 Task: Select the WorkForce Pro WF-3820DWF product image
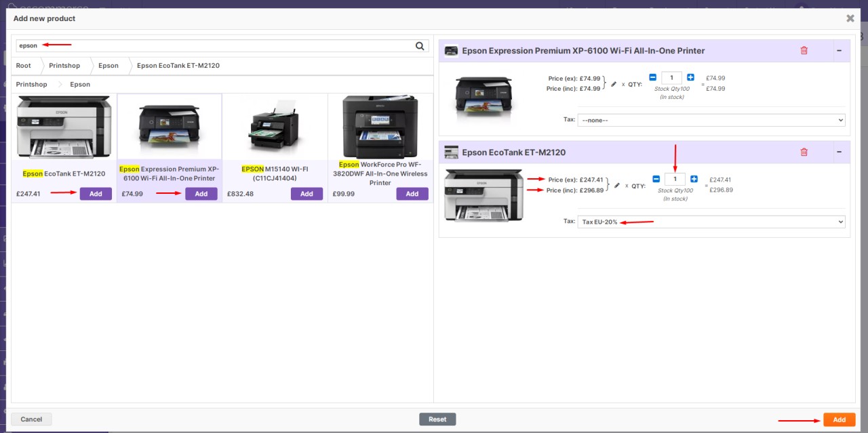point(380,127)
